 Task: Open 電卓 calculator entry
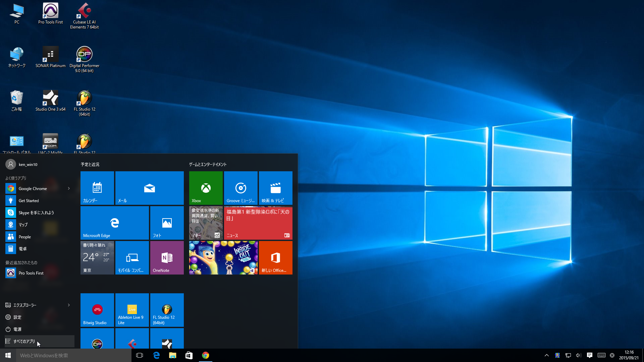click(x=40, y=249)
